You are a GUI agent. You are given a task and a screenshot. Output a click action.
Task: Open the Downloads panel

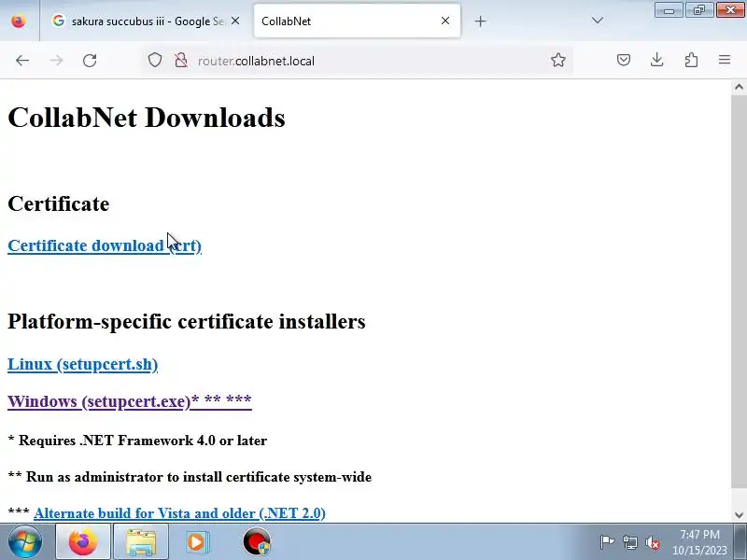tap(657, 60)
